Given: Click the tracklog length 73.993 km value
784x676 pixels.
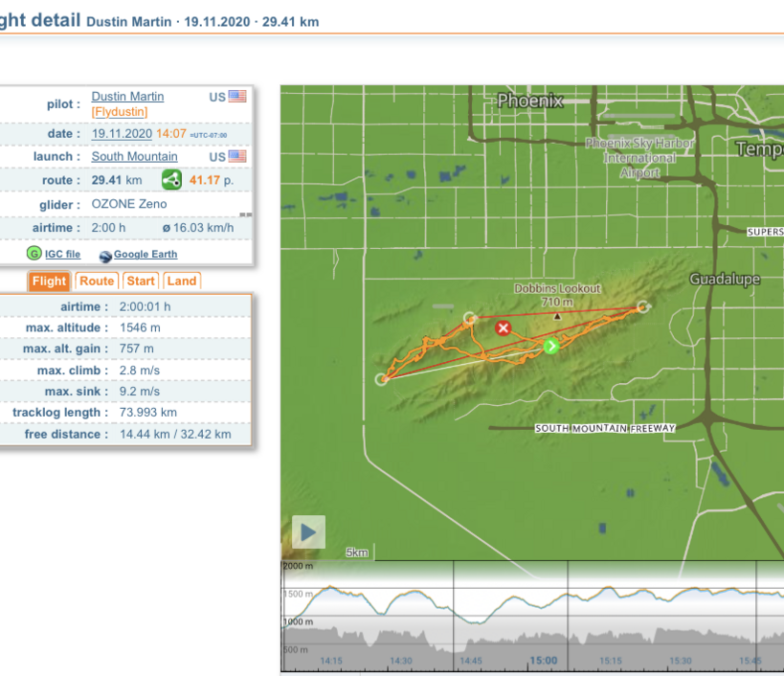Looking at the screenshot, I should tap(148, 412).
